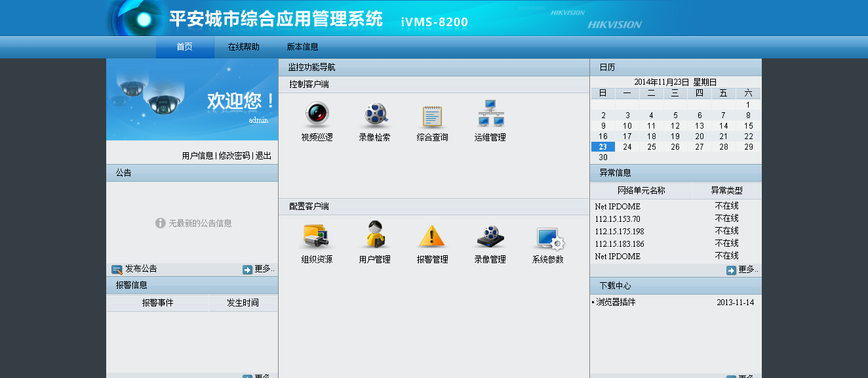
Task: Click the 报警事件 column header
Action: click(x=158, y=303)
